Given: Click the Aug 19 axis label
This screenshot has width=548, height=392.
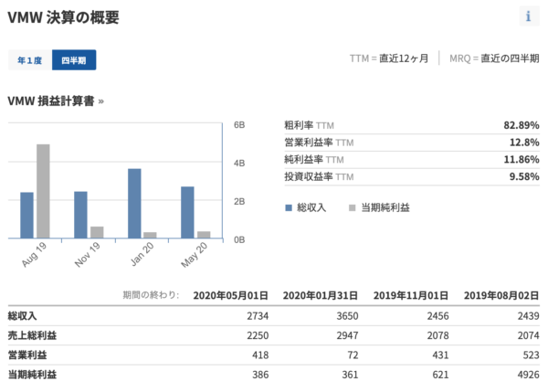Looking at the screenshot, I should pos(34,255).
